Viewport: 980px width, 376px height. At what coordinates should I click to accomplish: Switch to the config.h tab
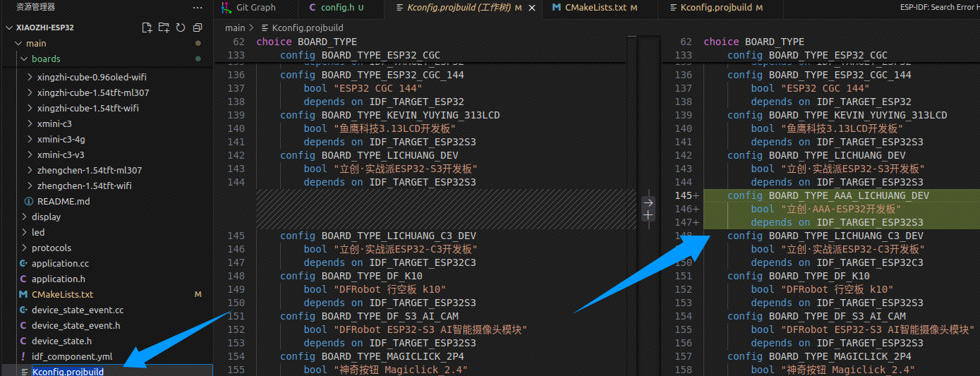pyautogui.click(x=341, y=8)
